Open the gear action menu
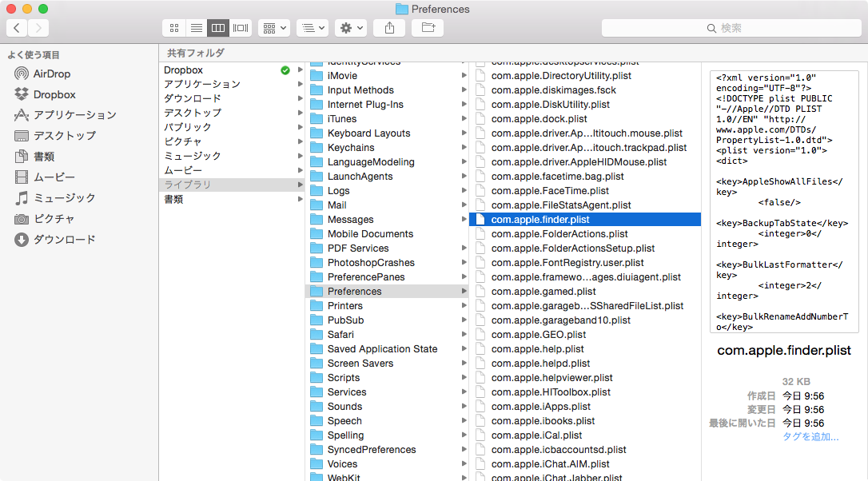868x481 pixels. (x=351, y=28)
